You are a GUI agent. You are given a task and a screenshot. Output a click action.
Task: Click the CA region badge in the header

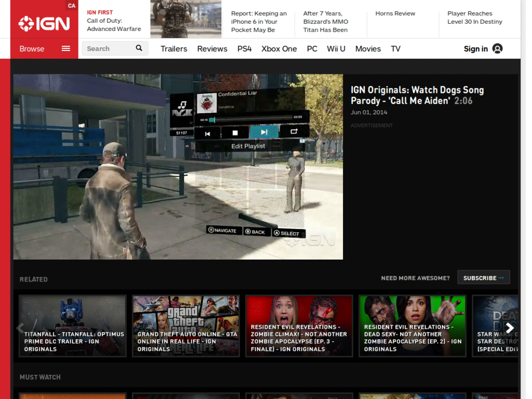click(71, 5)
